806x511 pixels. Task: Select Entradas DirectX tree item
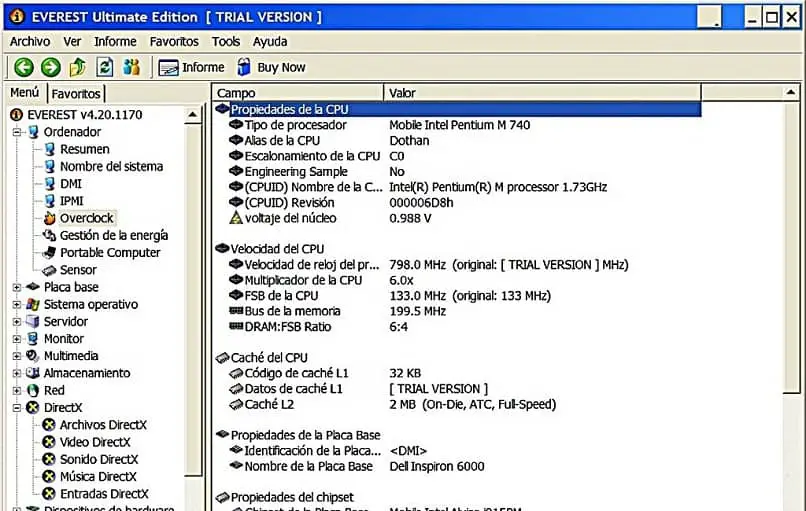pyautogui.click(x=104, y=494)
